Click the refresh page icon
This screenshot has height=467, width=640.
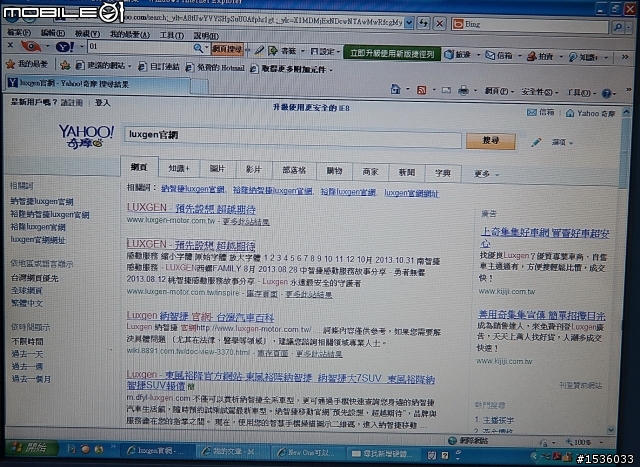tap(423, 23)
